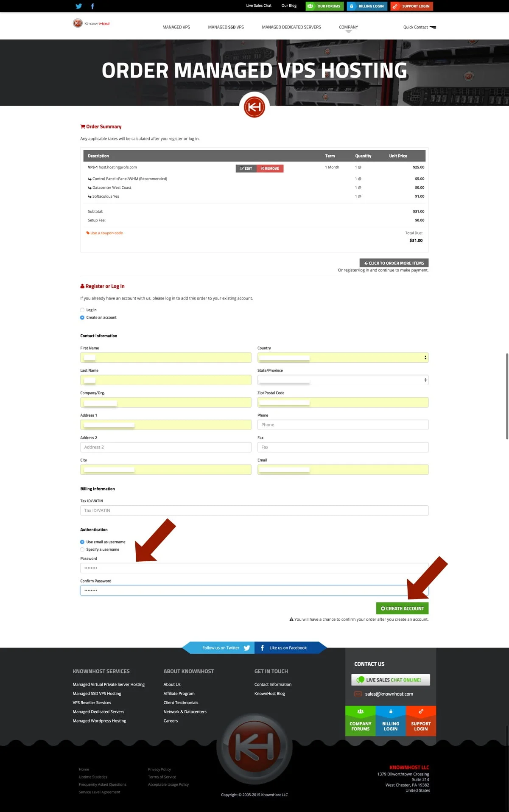509x812 pixels.
Task: Open Managed Dedicated Servers menu
Action: [291, 27]
